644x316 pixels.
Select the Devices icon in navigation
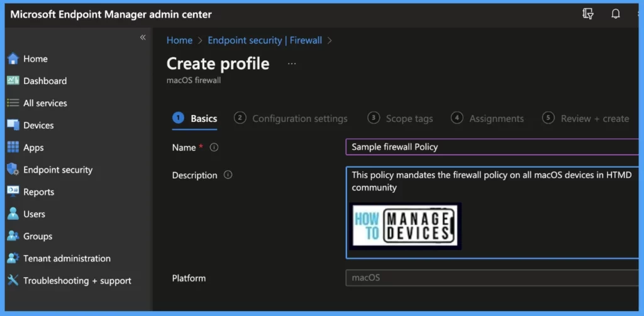tap(13, 125)
